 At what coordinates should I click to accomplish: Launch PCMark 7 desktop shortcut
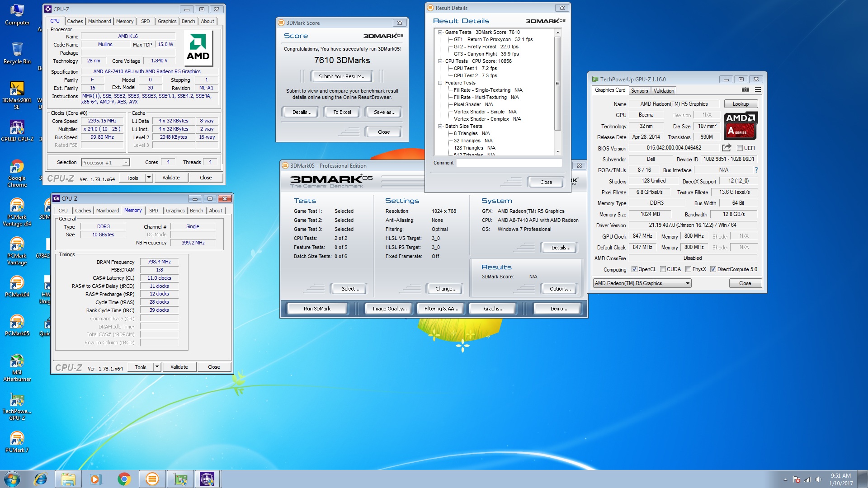coord(17,442)
